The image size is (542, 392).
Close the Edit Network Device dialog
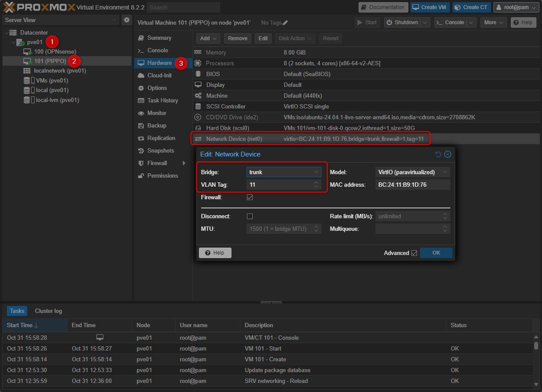tap(448, 154)
